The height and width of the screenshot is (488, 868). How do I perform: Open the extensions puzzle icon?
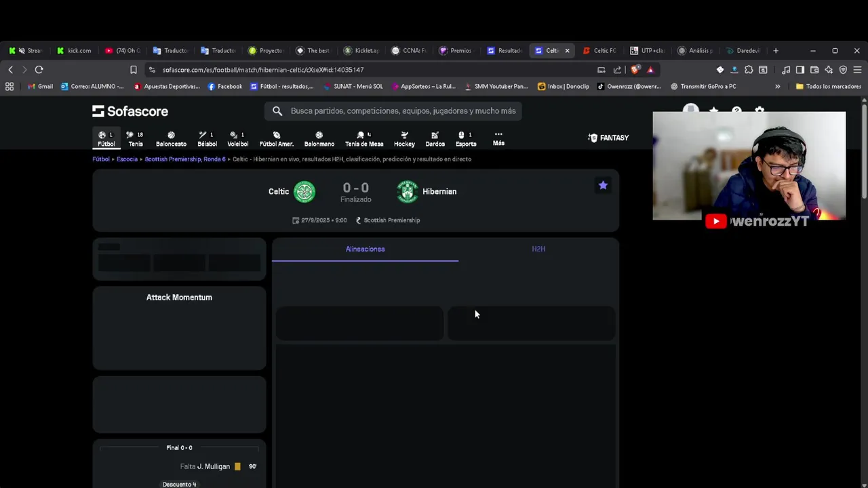(749, 70)
